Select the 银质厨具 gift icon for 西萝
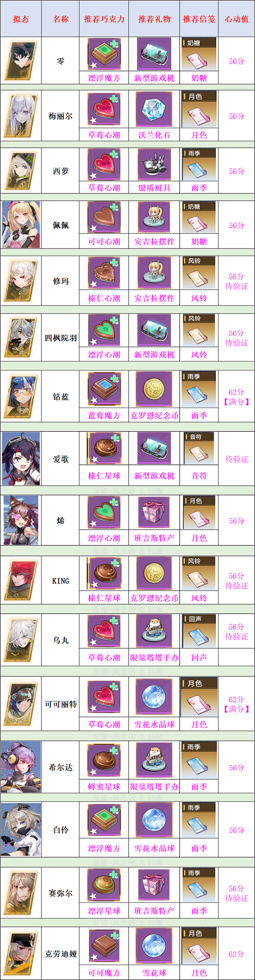This screenshot has width=255, height=980. (154, 165)
